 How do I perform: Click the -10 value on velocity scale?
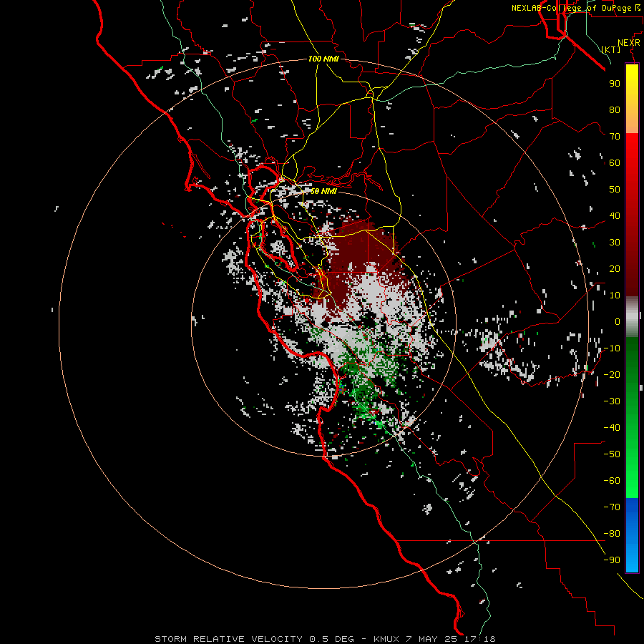tap(612, 348)
